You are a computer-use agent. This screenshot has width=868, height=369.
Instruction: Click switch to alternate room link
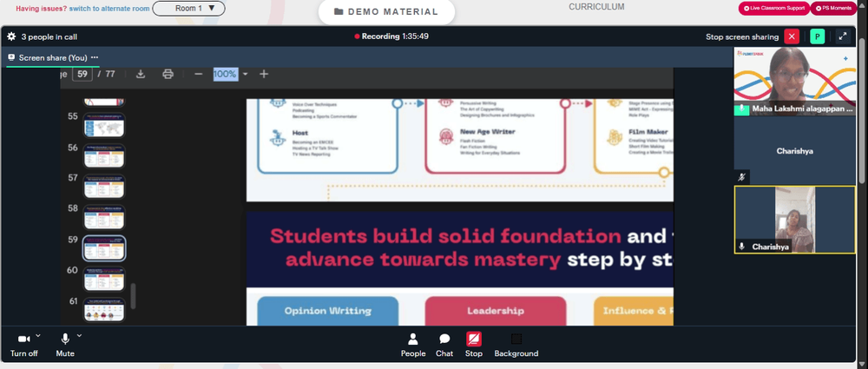[108, 9]
